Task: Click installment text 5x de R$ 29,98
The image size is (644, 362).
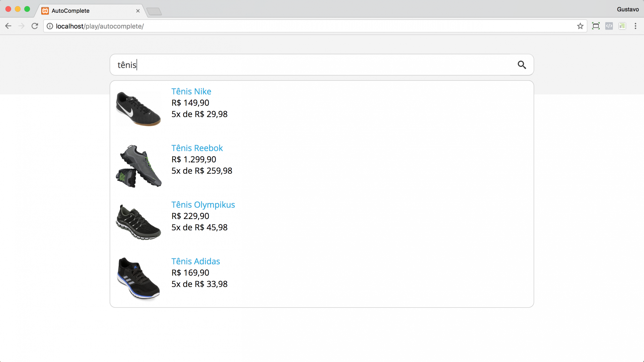Action: point(199,114)
